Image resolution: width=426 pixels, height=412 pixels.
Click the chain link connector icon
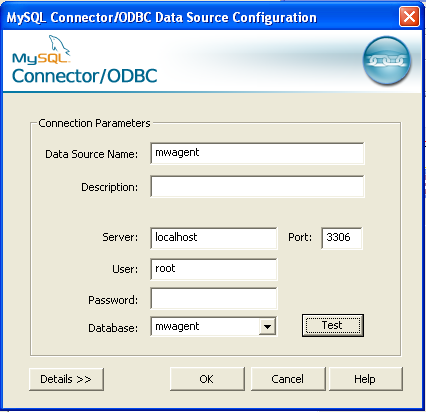pyautogui.click(x=387, y=60)
